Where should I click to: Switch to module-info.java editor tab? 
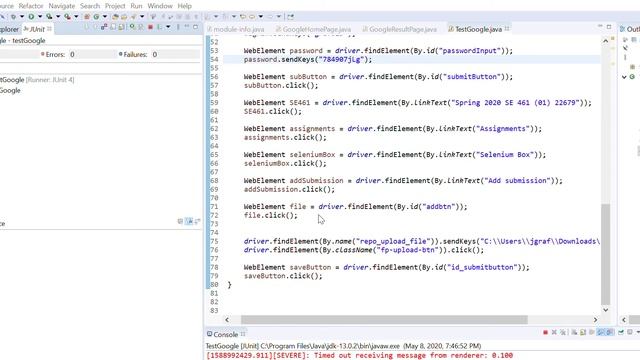(236, 29)
